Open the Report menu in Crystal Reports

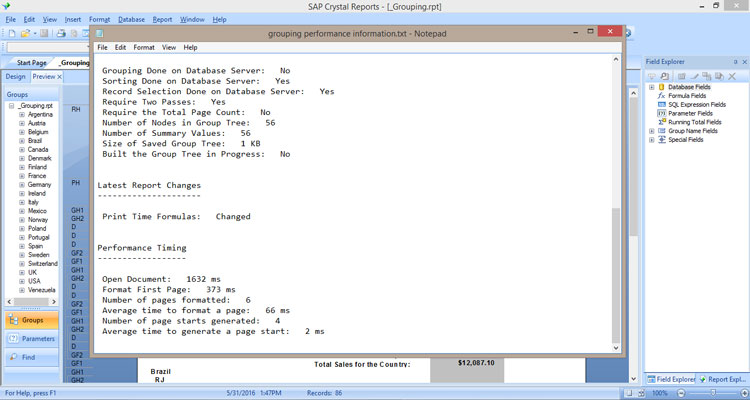(162, 20)
